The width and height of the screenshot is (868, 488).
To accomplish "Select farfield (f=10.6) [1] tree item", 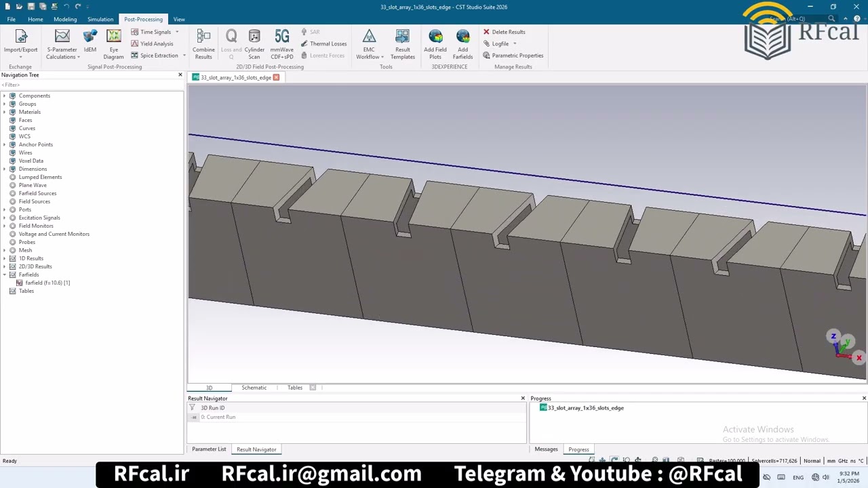I will coord(47,283).
